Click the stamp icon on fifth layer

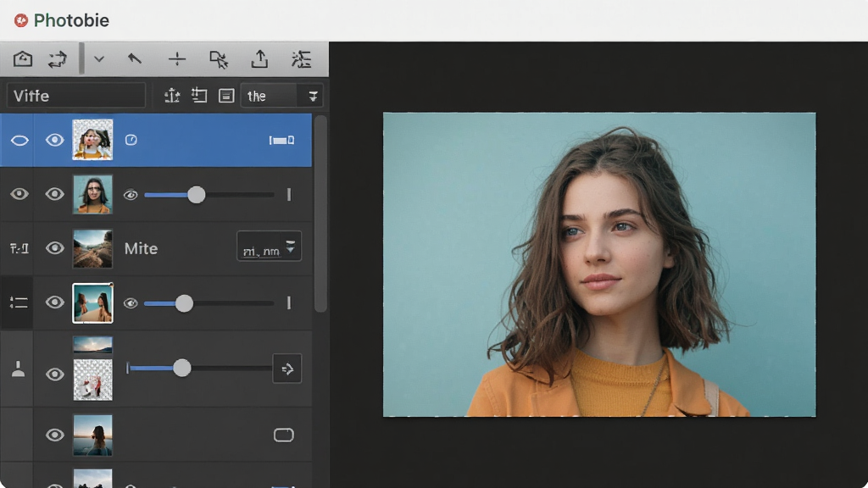tap(19, 369)
